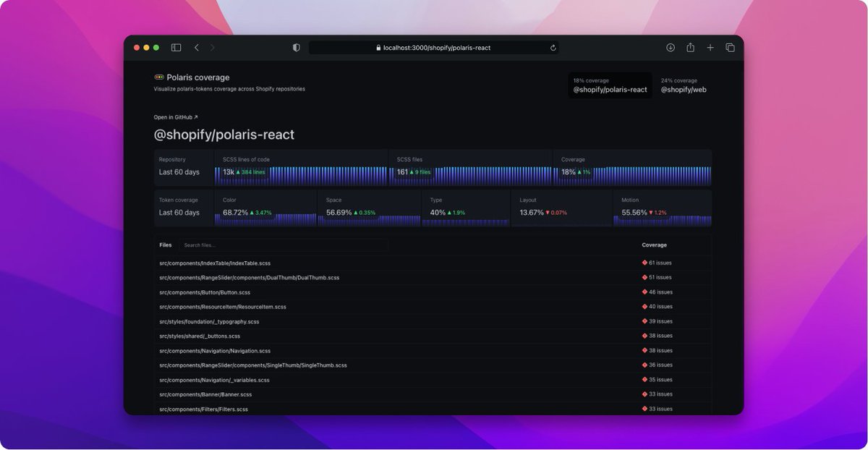Click the Token coverage Last 60 days cell
The width and height of the screenshot is (868, 450).
pos(184,208)
